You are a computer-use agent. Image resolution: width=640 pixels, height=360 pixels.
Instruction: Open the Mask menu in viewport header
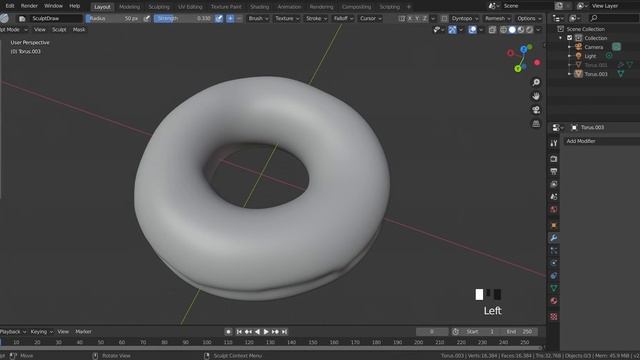[x=79, y=30]
